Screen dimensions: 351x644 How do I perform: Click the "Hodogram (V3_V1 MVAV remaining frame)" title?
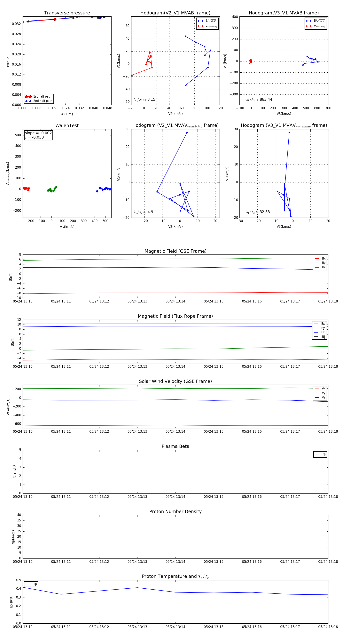284,125
